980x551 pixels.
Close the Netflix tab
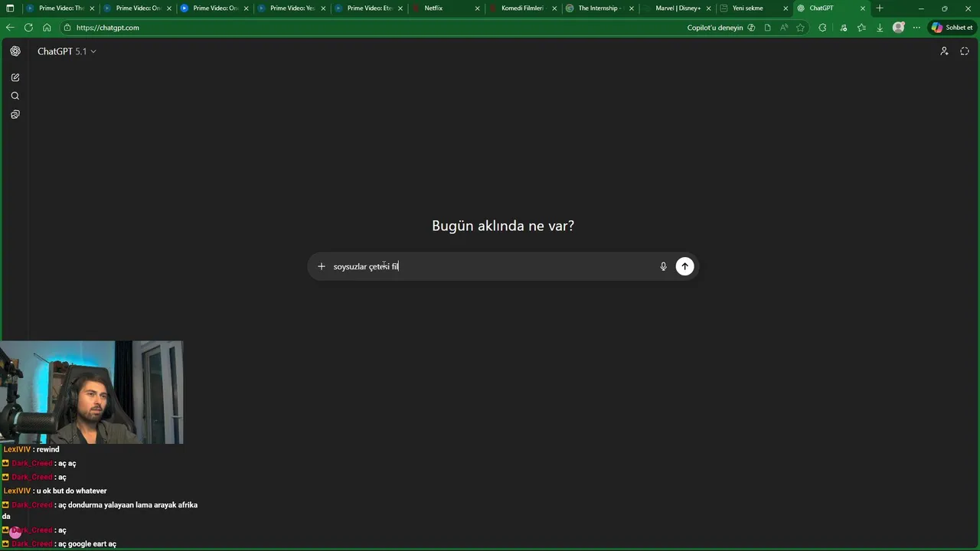(x=478, y=8)
